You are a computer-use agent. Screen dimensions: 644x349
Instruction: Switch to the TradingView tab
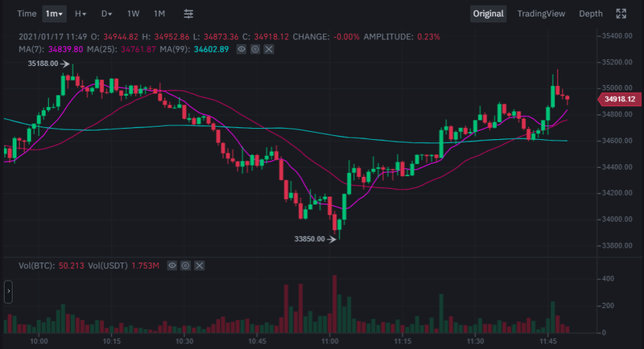point(541,14)
